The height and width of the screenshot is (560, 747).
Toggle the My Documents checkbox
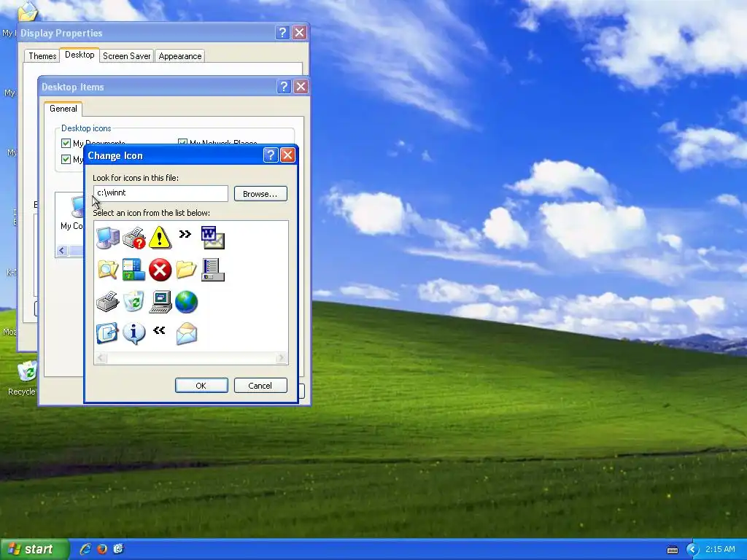click(66, 143)
